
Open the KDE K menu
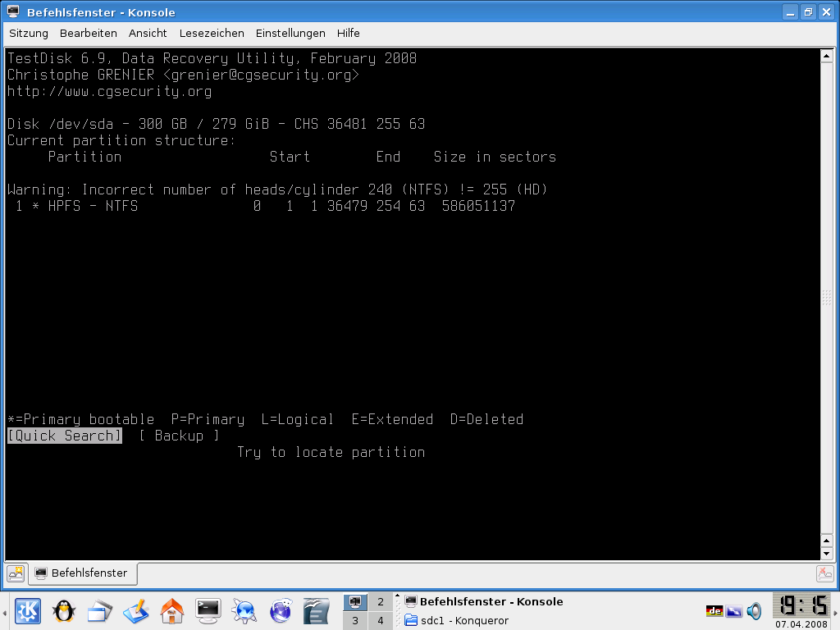coord(27,610)
